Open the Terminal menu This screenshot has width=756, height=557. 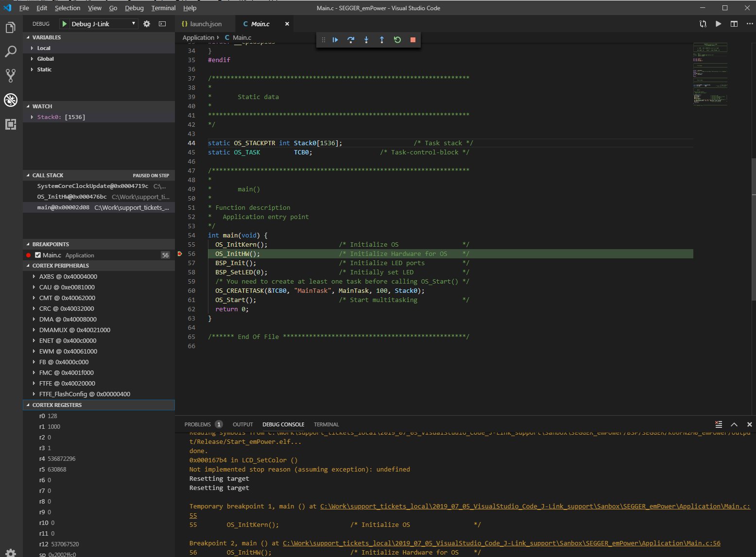pyautogui.click(x=163, y=8)
